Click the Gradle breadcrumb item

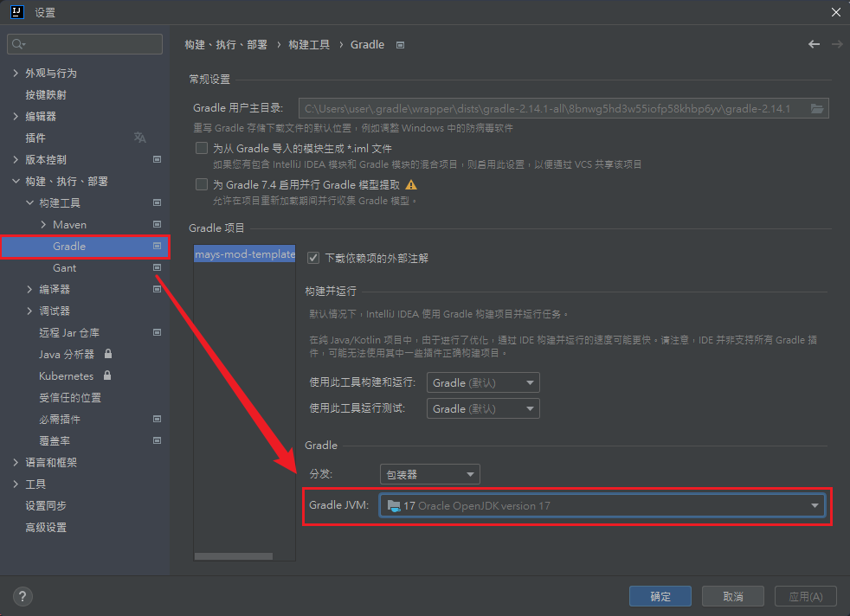click(368, 44)
